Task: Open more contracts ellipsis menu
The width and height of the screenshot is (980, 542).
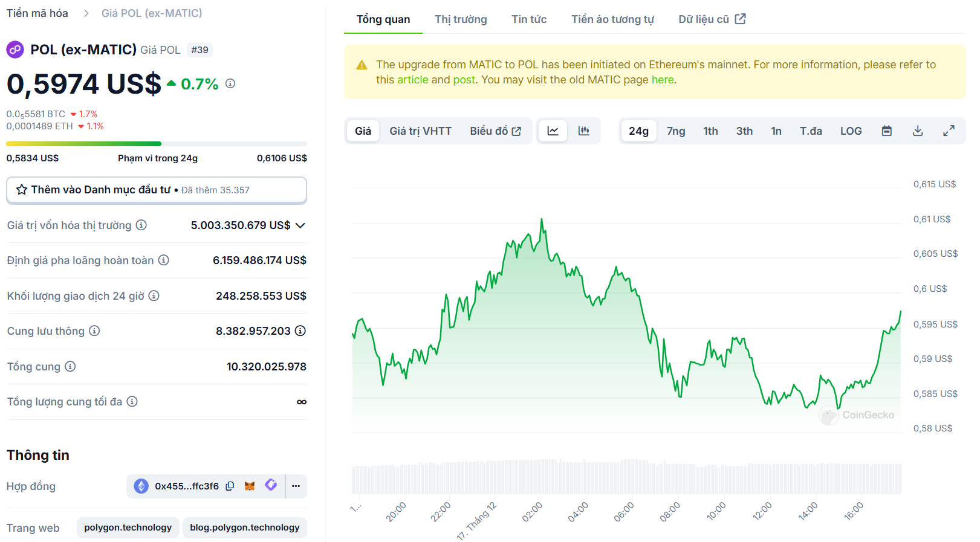Action: [x=296, y=486]
